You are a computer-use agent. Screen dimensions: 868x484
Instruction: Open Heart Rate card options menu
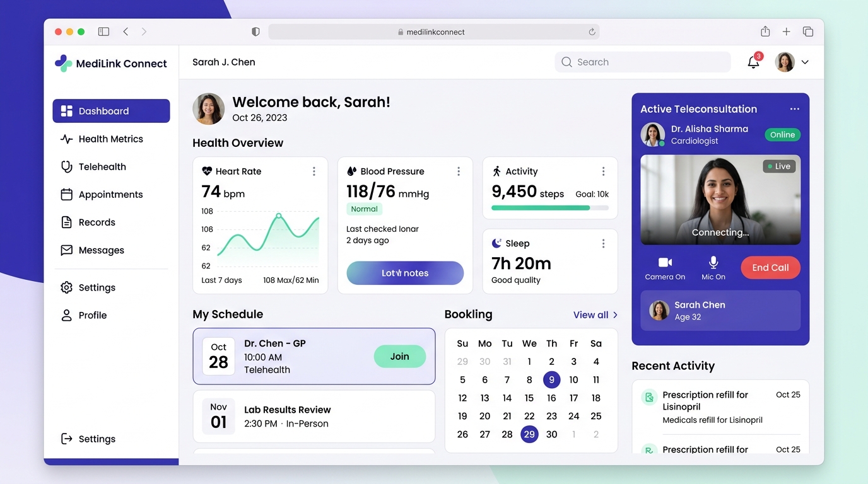(x=314, y=171)
